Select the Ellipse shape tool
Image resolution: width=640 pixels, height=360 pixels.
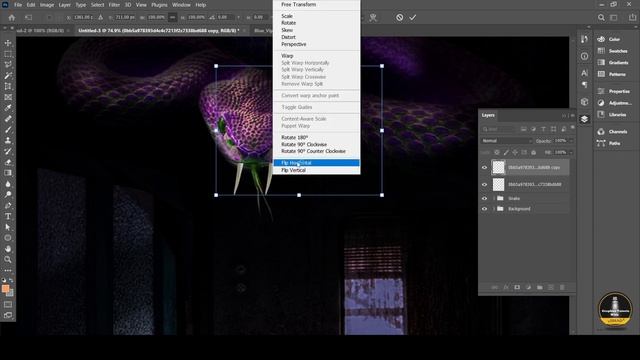click(x=8, y=238)
